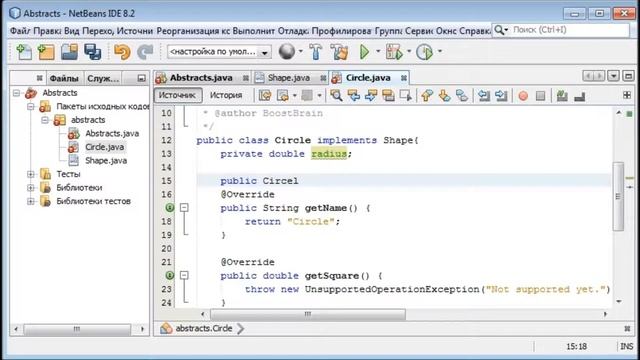640x360 pixels.
Task: Close the Circle.java tab
Action: [x=403, y=78]
